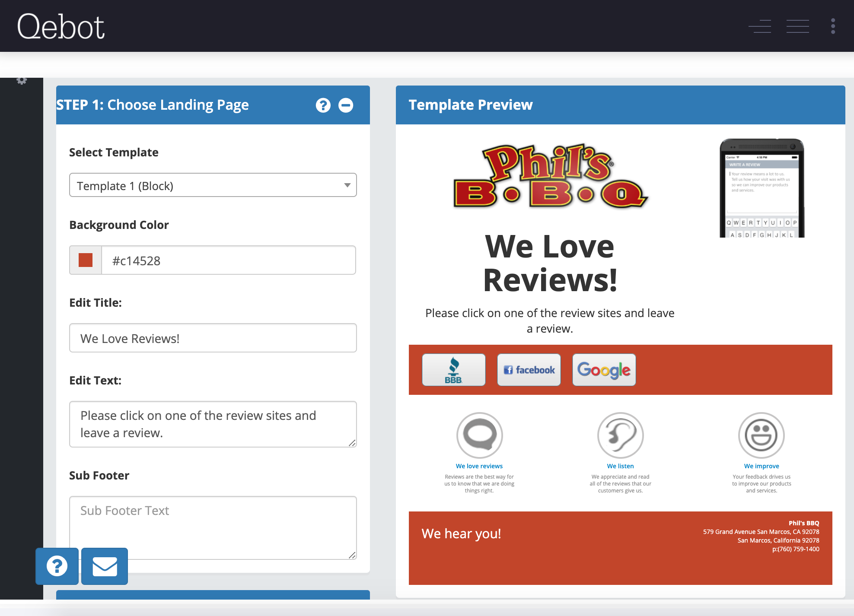This screenshot has width=854, height=616.
Task: Click the Google review site button
Action: (x=604, y=370)
